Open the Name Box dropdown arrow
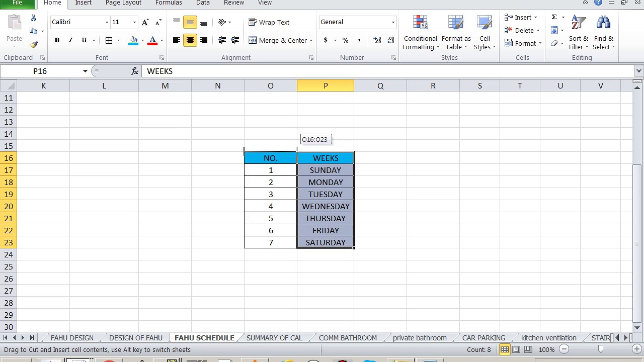Viewport: 644px width, 362px height. 85,71
